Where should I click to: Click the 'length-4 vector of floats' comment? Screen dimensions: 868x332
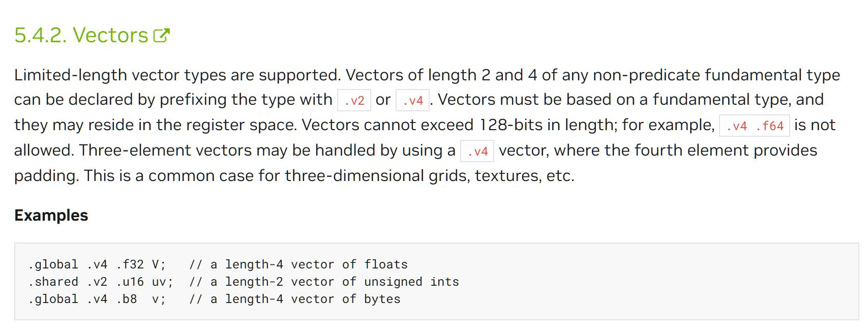(316, 264)
